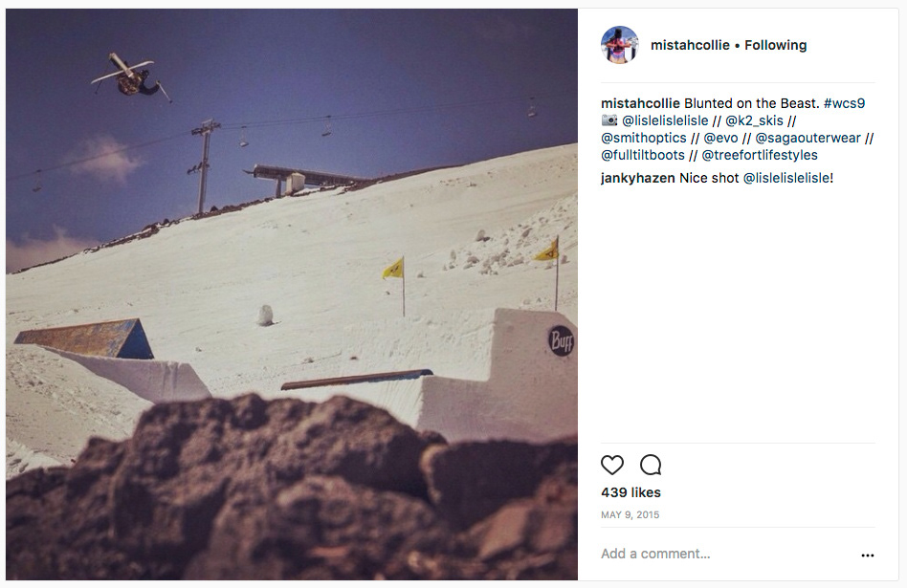This screenshot has height=588, width=907.
Task: Visit the @k2_skis profile mention
Action: pyautogui.click(x=754, y=120)
